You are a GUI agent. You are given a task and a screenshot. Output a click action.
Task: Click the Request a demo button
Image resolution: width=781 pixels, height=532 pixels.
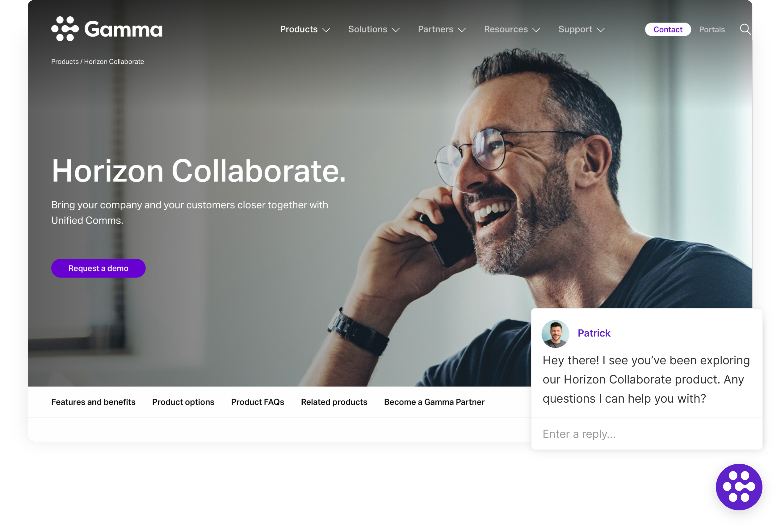[99, 268]
